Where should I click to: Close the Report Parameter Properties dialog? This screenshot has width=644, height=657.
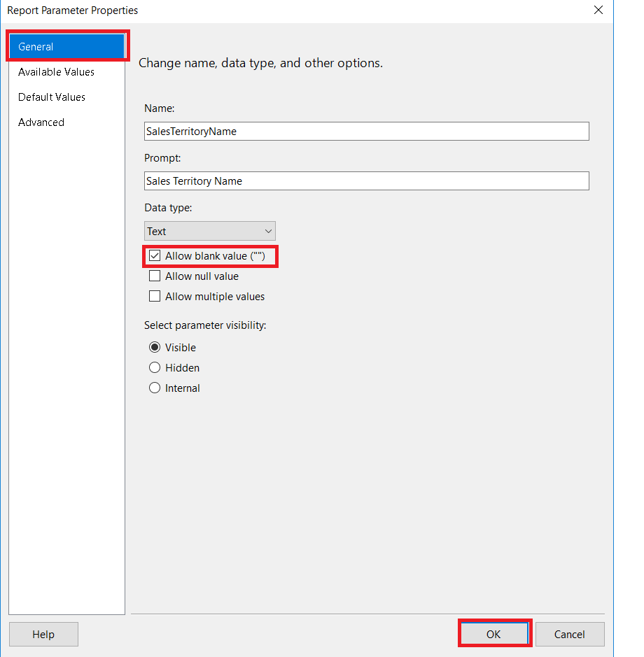pyautogui.click(x=598, y=10)
